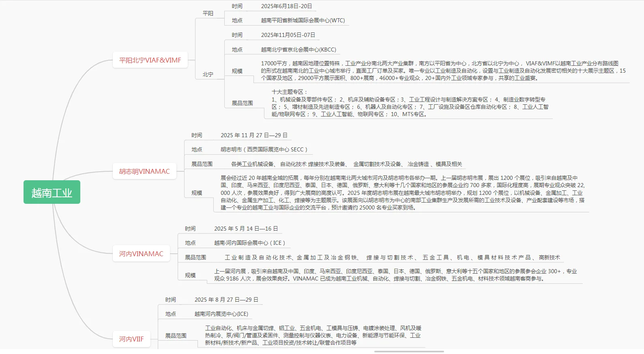Viewport: 644px width, 354px height.
Task: Select the 十大主题专区 description text
Action: [410, 103]
